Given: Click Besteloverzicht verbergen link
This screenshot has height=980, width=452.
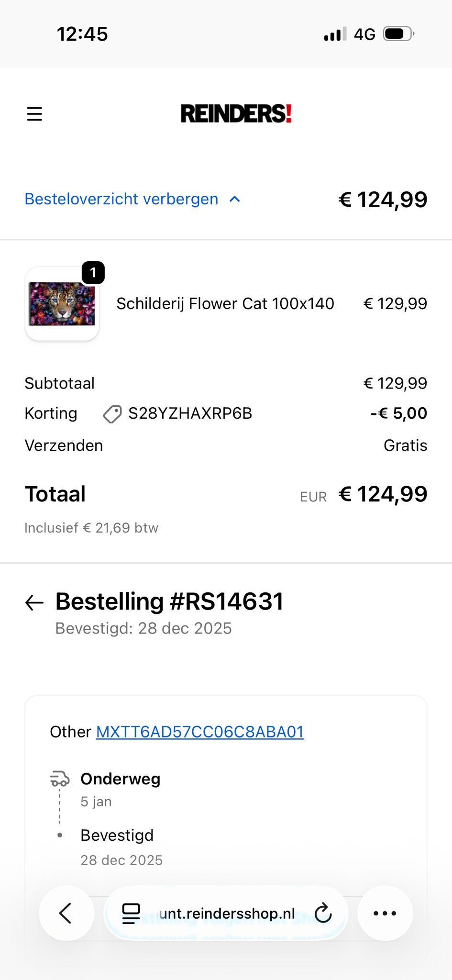Looking at the screenshot, I should [121, 199].
